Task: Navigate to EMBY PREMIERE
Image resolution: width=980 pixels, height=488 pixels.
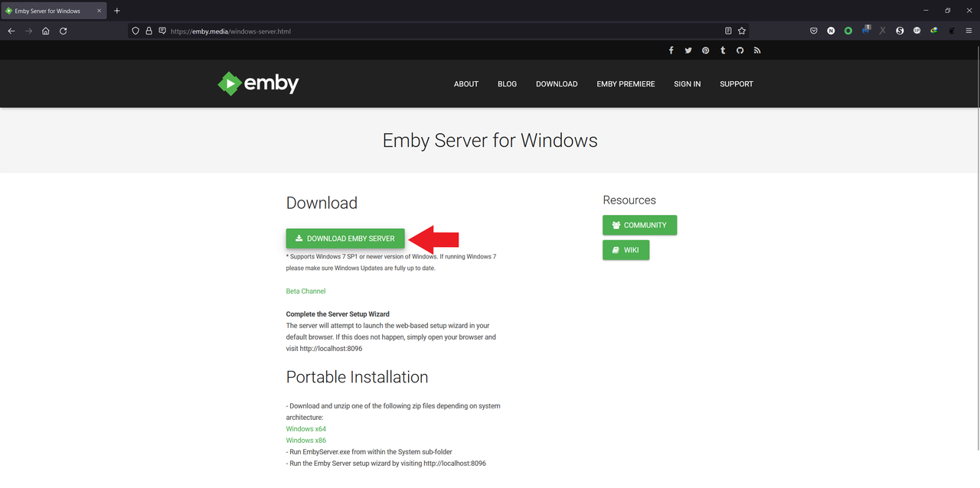Action: [626, 84]
